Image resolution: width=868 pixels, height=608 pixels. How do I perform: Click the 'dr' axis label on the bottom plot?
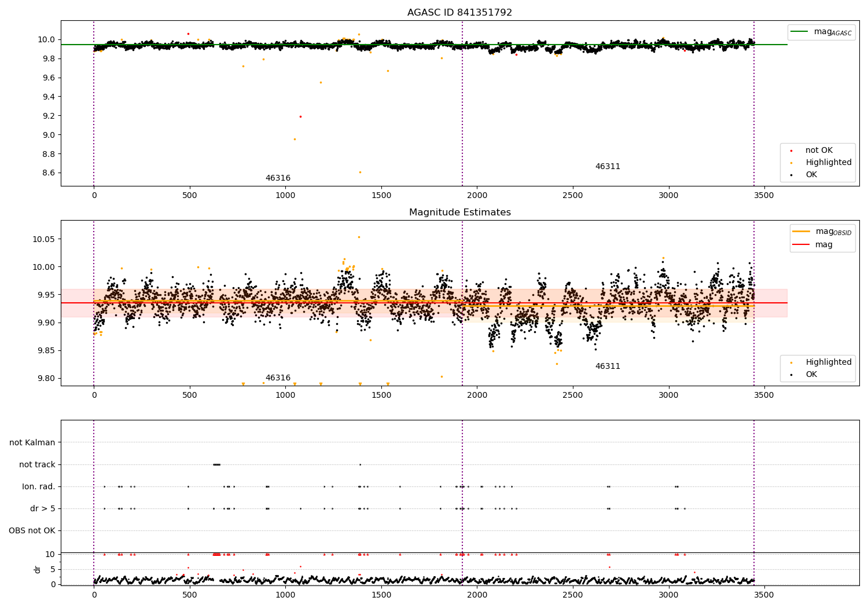pyautogui.click(x=38, y=569)
